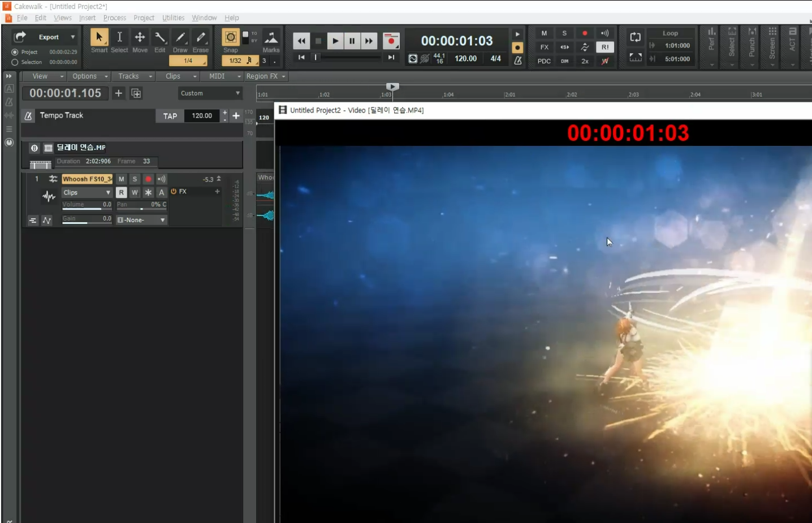Click the tempo 120.00 field in Tempo Track

202,116
